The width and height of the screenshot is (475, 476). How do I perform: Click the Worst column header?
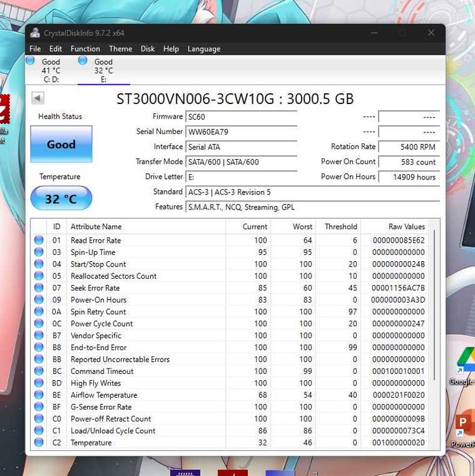(x=294, y=226)
